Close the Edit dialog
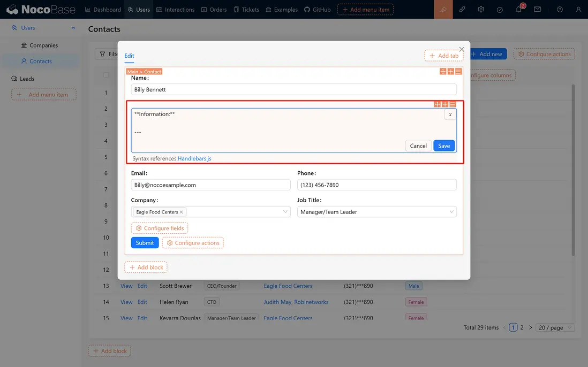Viewport: 588px width, 367px height. tap(462, 49)
